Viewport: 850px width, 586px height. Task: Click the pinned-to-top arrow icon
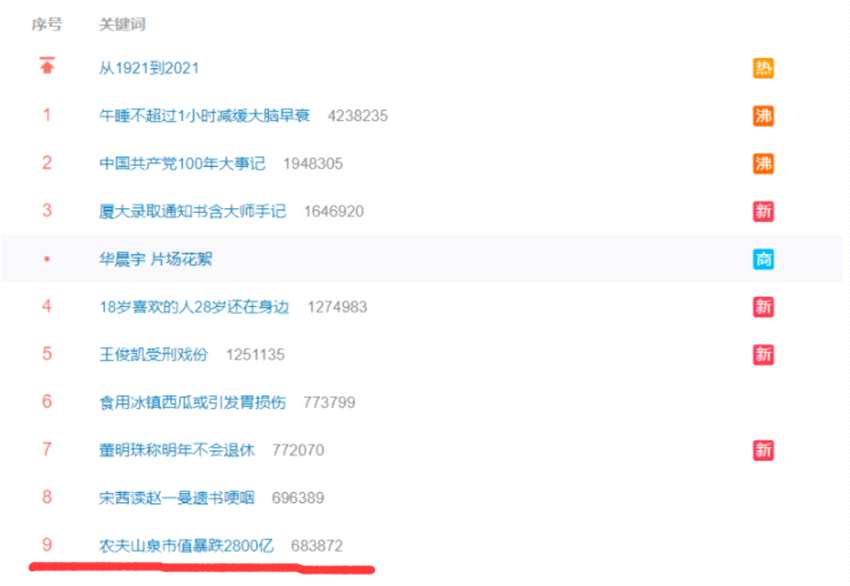(47, 65)
